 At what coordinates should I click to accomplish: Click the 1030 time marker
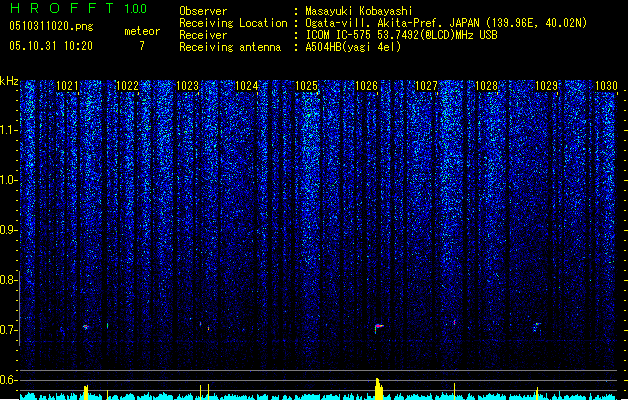pos(606,86)
